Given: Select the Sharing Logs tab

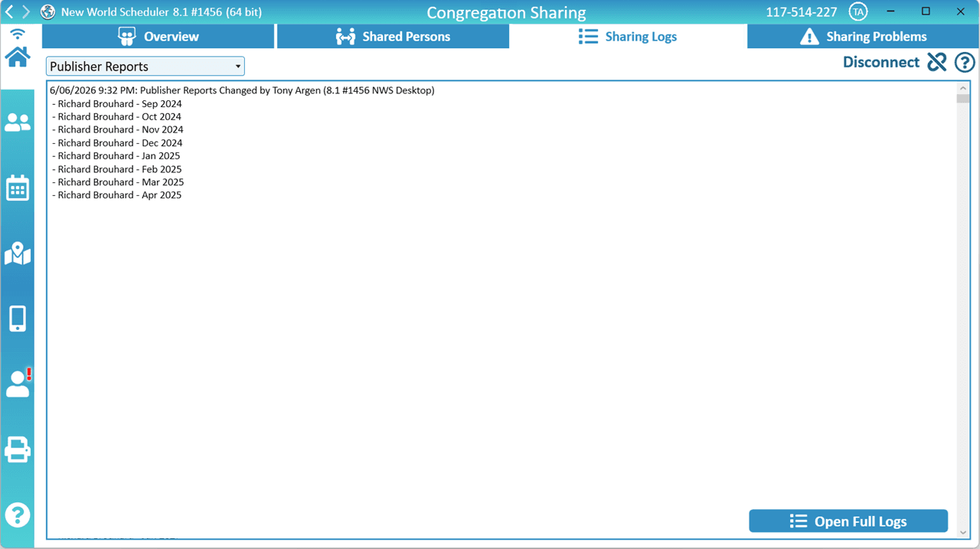Looking at the screenshot, I should pos(628,36).
